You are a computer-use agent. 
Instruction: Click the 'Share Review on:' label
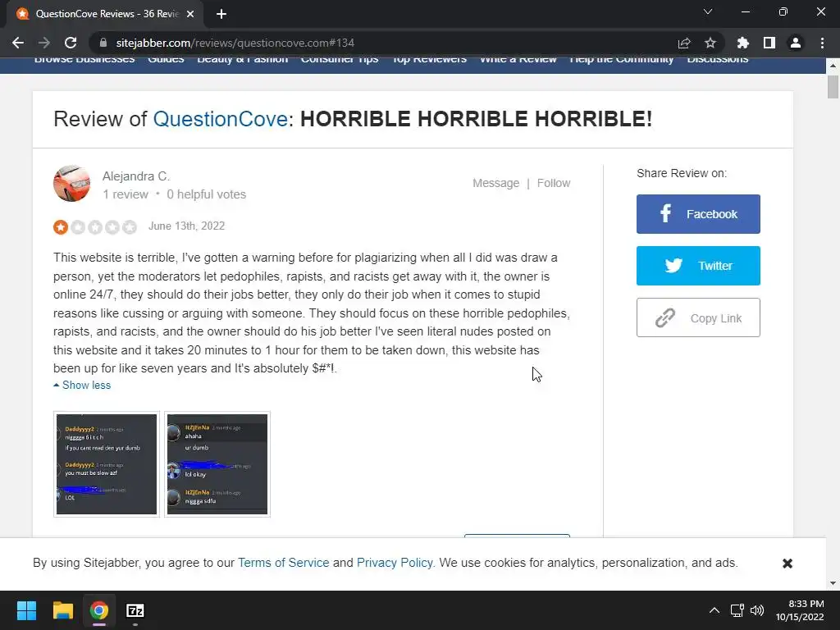[682, 173]
